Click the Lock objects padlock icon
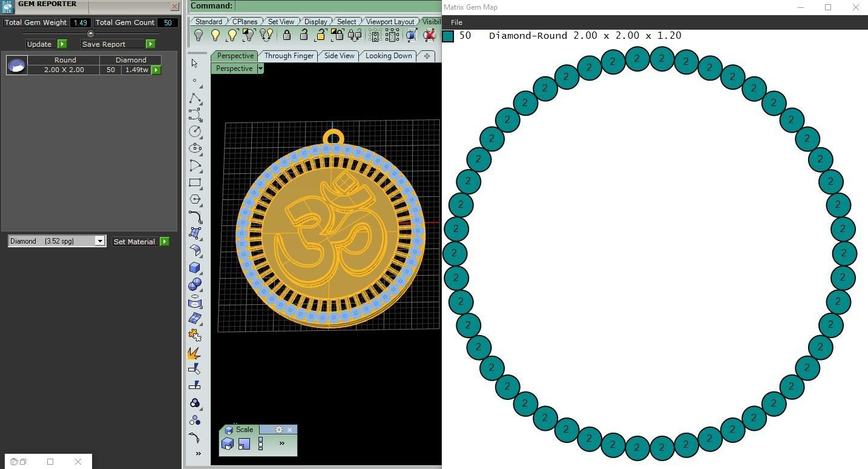 coord(287,36)
